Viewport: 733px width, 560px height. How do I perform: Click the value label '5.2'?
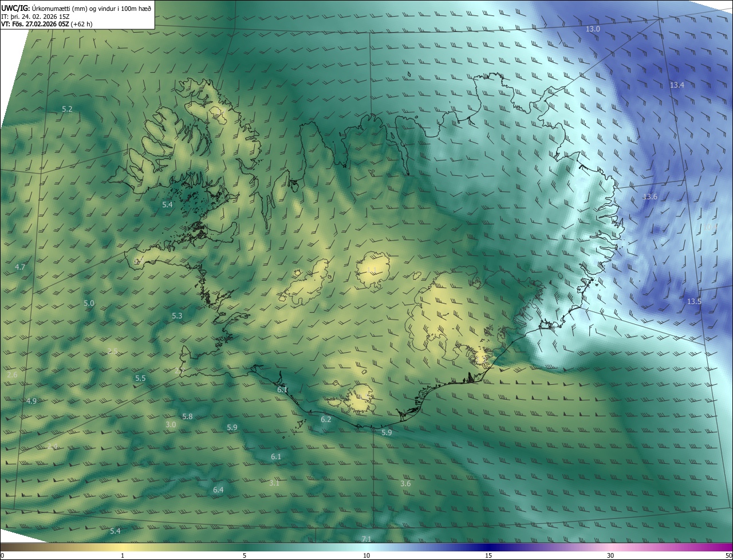[67, 109]
